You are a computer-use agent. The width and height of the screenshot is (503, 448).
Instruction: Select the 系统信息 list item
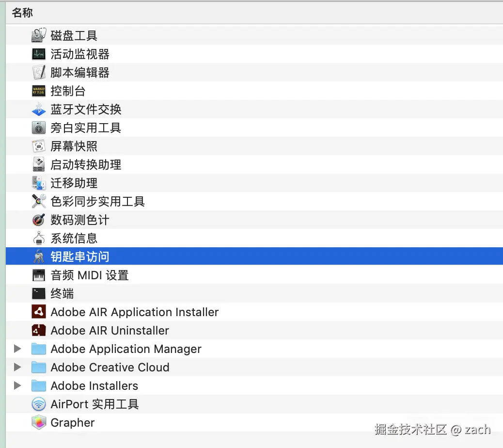point(74,239)
